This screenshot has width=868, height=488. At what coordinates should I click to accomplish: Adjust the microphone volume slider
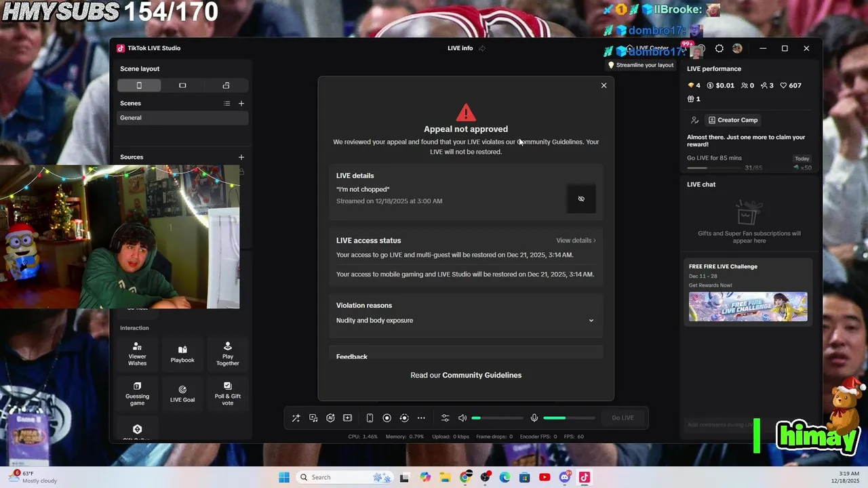[x=569, y=418]
